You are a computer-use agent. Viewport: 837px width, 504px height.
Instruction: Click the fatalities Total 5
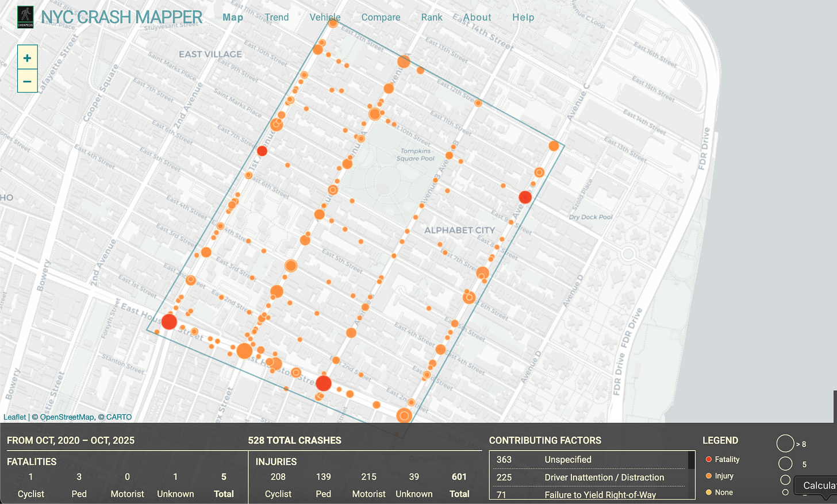click(224, 477)
